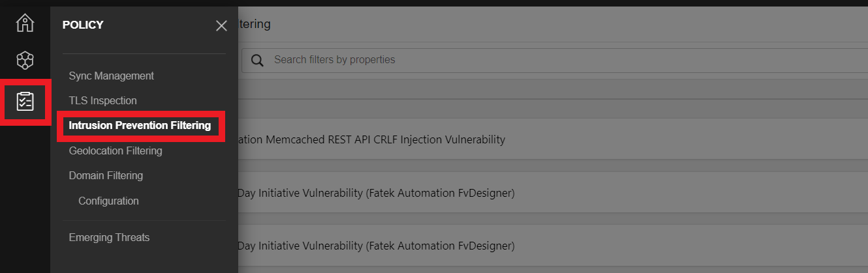Click the magnifying glass search icon
The image size is (868, 273).
coord(258,60)
